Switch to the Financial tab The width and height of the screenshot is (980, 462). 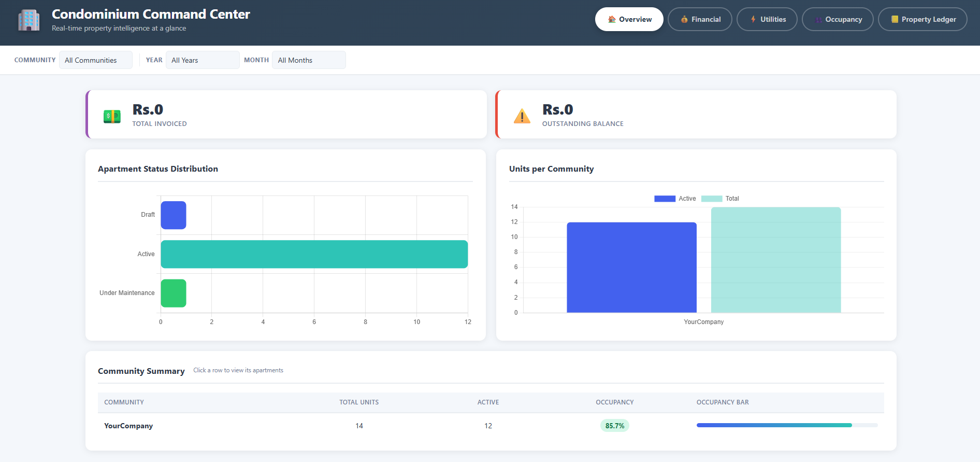coord(700,19)
